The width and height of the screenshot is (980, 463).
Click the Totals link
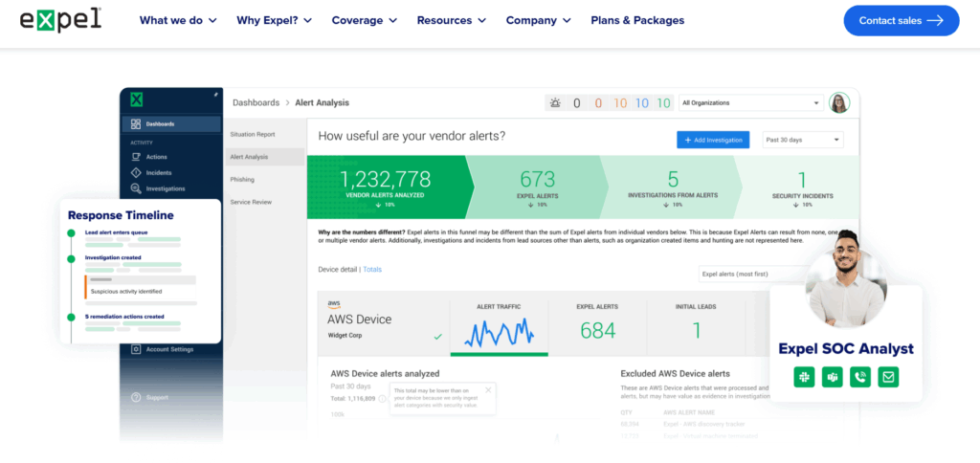coord(372,270)
